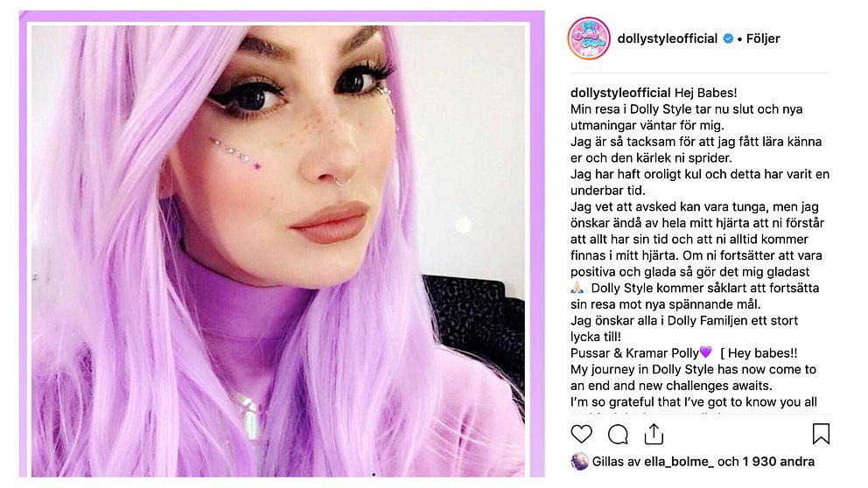Screen dimensions: 868x488
Task: Toggle the Följer following status
Action: click(763, 38)
